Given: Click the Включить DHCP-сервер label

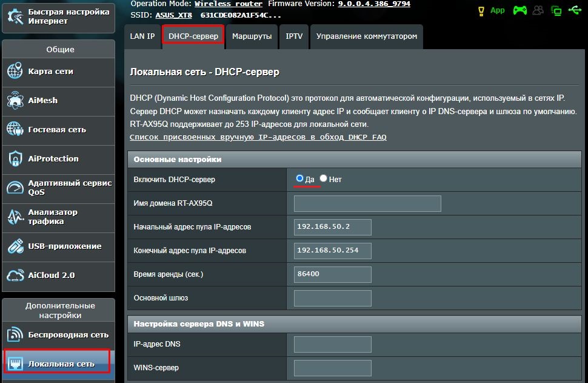Looking at the screenshot, I should pos(175,180).
